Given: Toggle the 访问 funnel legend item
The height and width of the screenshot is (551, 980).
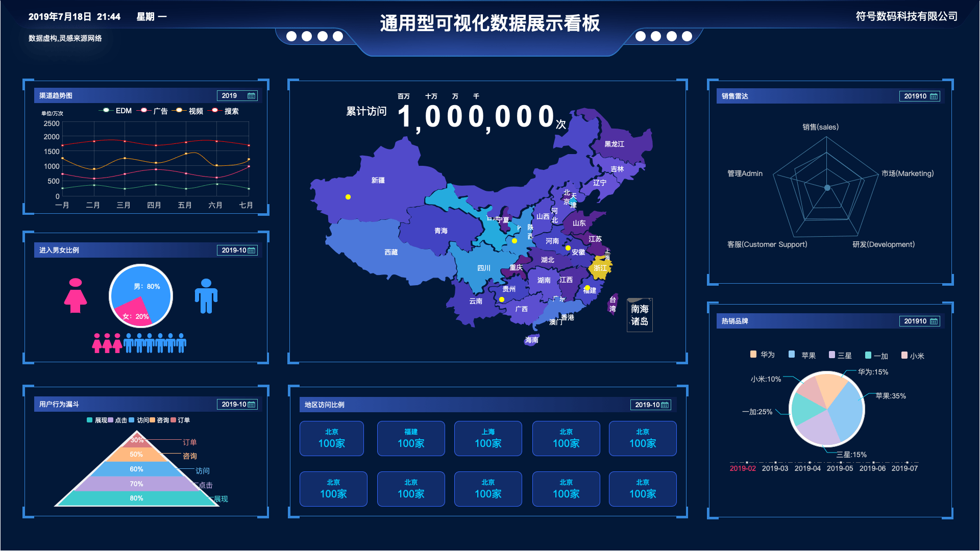Looking at the screenshot, I should click(139, 420).
